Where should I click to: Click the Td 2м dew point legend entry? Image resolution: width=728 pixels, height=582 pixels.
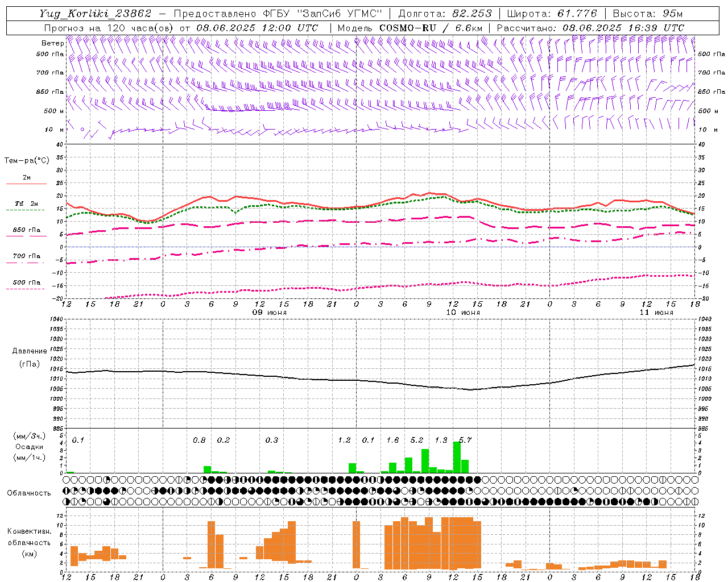pyautogui.click(x=27, y=203)
